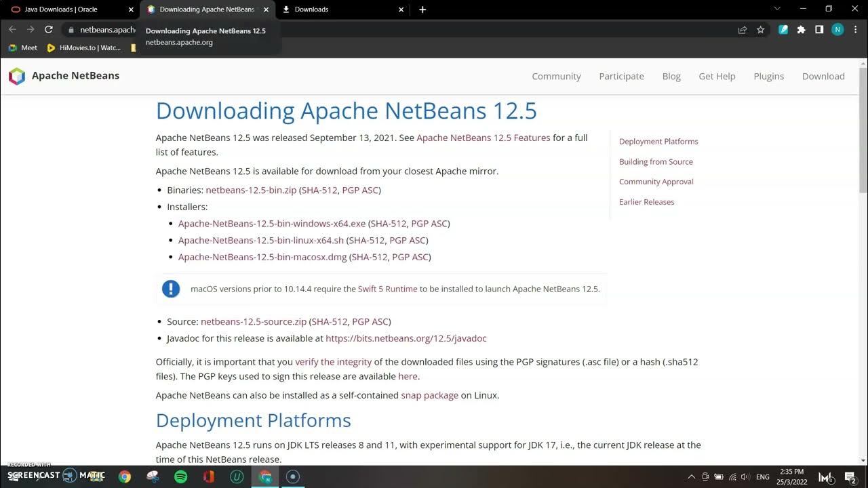Open the Extensions puzzle icon
This screenshot has width=868, height=488.
[801, 30]
